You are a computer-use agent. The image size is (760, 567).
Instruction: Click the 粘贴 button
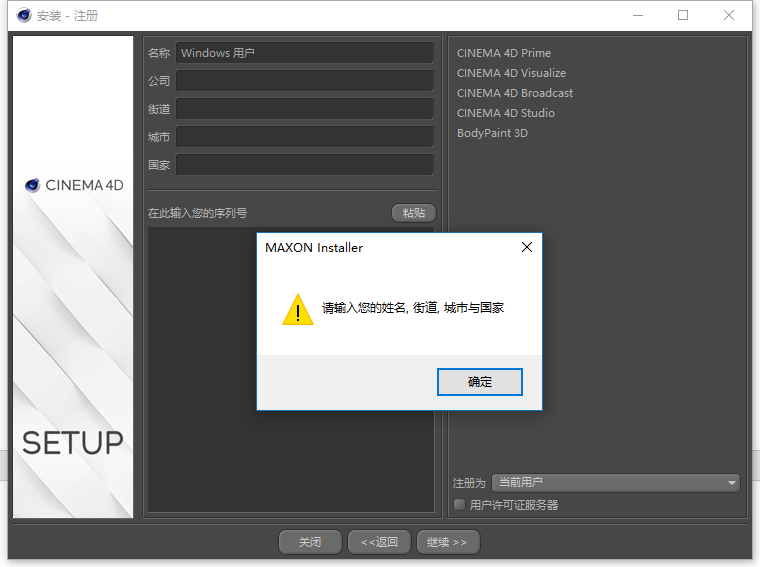pos(413,213)
